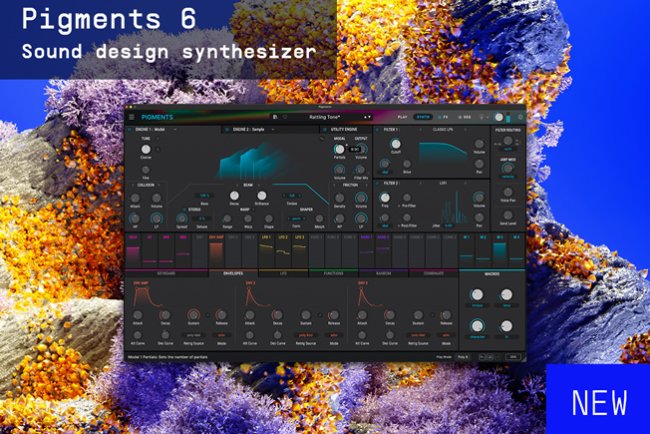The height and width of the screenshot is (434, 650).
Task: Open ENV 2 Retrig Source dropdown
Action: pos(306,335)
